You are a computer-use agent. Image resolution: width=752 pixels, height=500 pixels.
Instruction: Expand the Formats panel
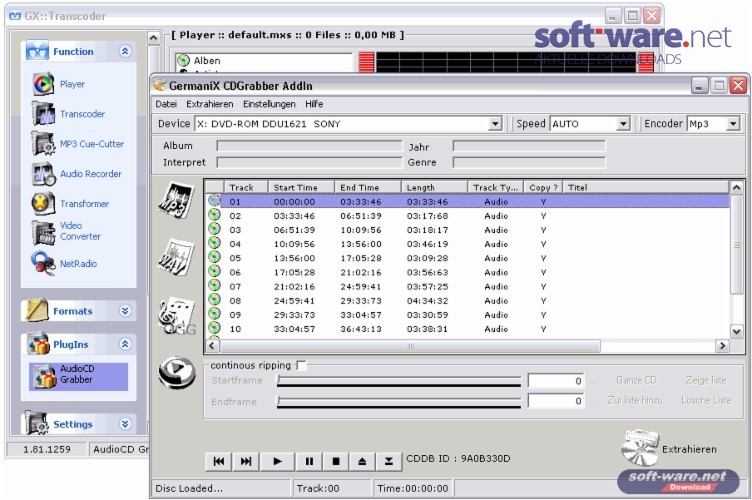pyautogui.click(x=125, y=311)
